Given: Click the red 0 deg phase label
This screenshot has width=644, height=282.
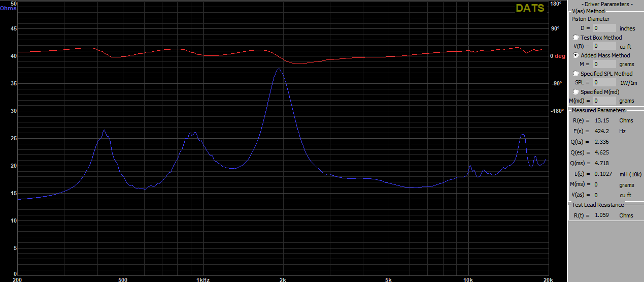Looking at the screenshot, I should pyautogui.click(x=558, y=56).
